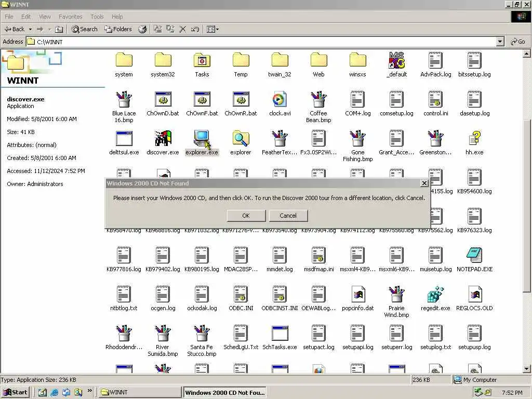Viewport: 532px width, 399px height.
Task: Open the Edit menu
Action: [26, 17]
